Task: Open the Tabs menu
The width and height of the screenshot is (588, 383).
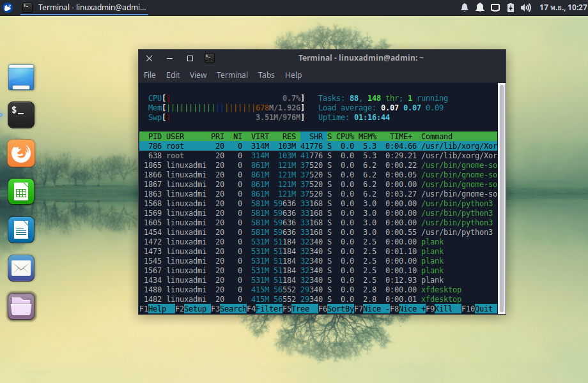Action: pyautogui.click(x=267, y=75)
